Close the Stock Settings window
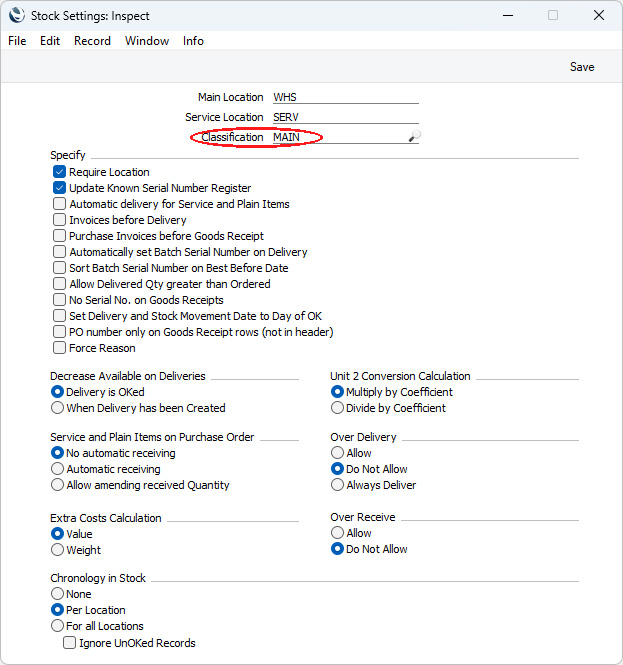The width and height of the screenshot is (623, 665). coord(599,16)
